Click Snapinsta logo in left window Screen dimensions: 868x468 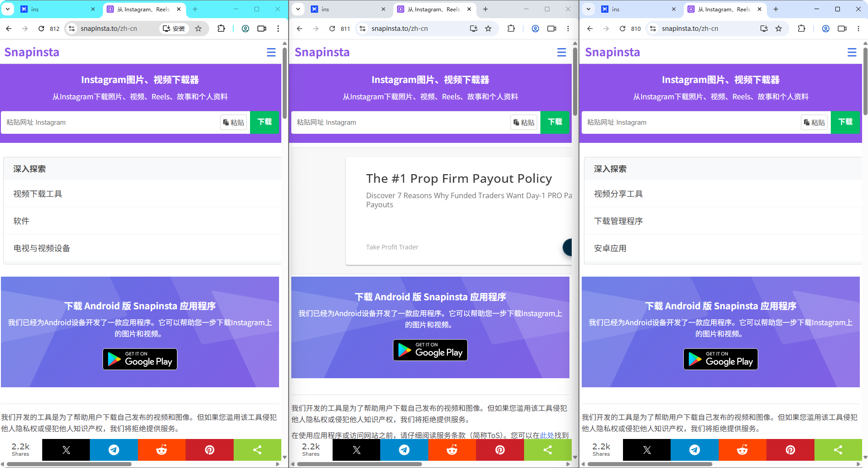tap(32, 52)
